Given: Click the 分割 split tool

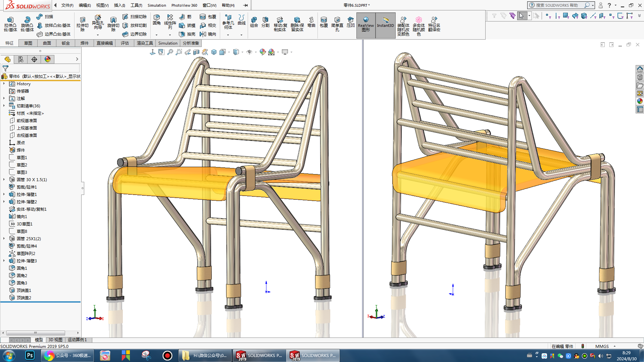Looking at the screenshot, I should 265,22.
